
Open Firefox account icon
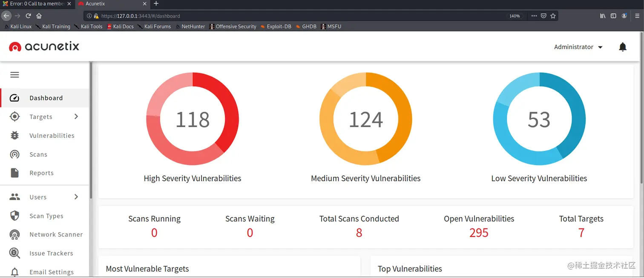point(624,16)
